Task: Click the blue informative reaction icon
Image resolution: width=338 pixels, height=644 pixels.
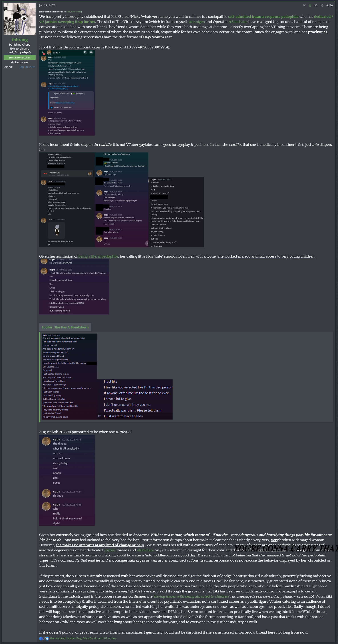Action: coord(41,638)
